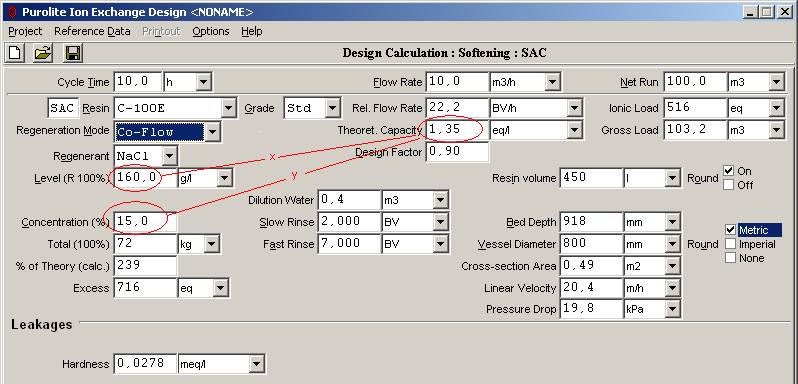Open the Pressure Drop unit dropdown (kPa)

tap(673, 309)
